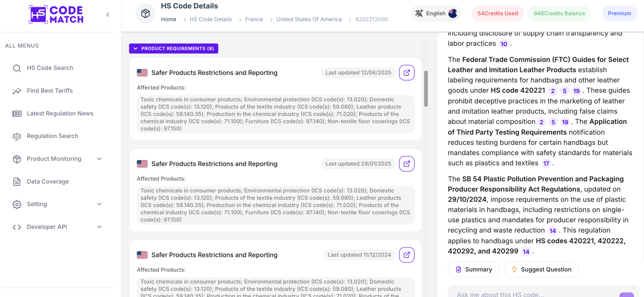Open the HS Code Details breadcrumb link
This screenshot has width=644, height=297.
pos(211,19)
